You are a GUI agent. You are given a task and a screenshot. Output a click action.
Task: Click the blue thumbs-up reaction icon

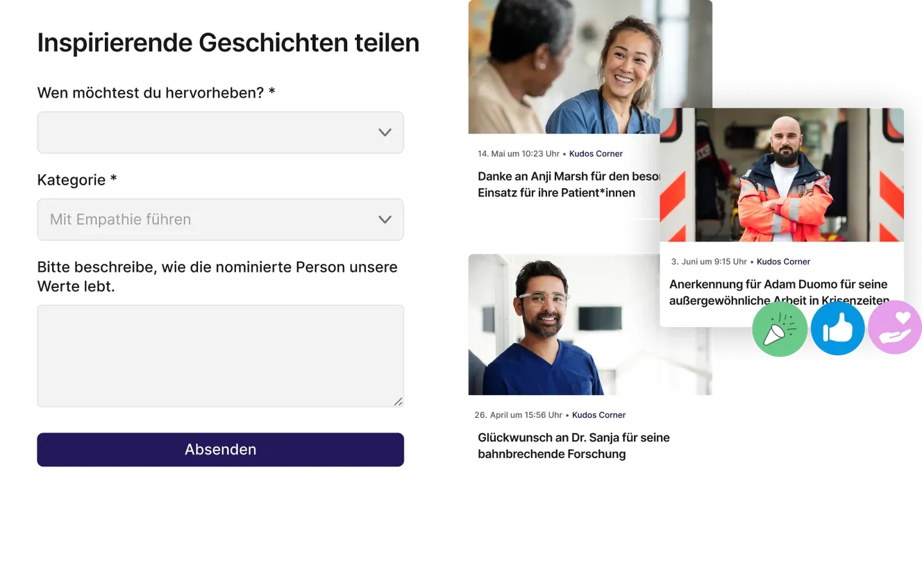tap(837, 328)
